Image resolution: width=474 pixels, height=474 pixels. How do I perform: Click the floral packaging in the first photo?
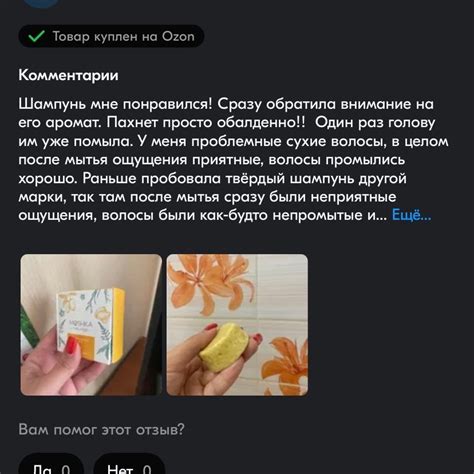[x=91, y=324]
